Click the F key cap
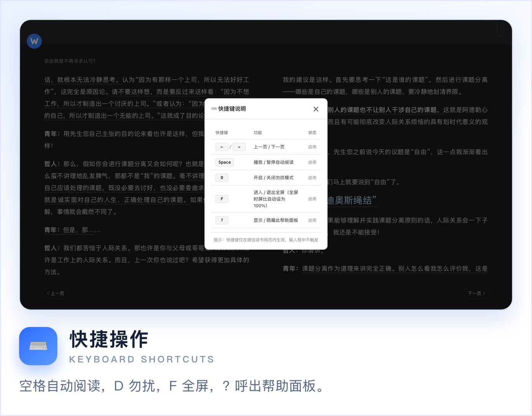532x416 pixels. pos(222,199)
